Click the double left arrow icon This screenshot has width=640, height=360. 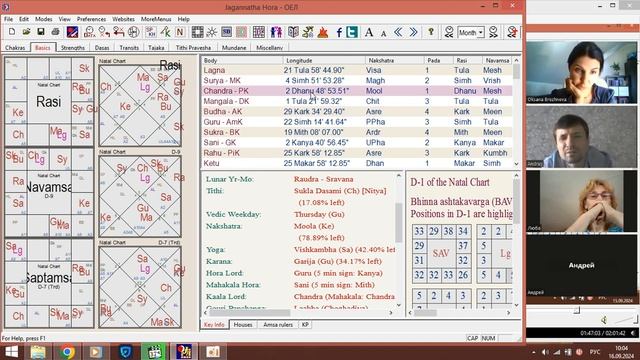[398, 32]
